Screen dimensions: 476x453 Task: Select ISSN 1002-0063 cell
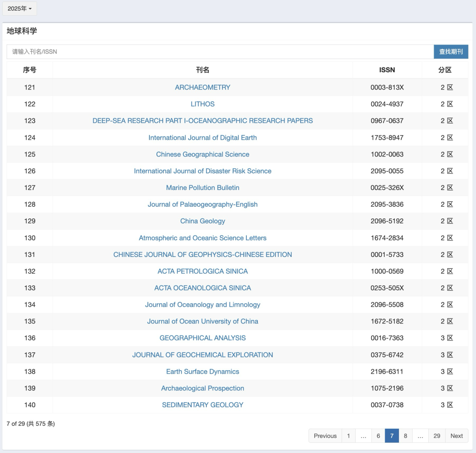coord(387,154)
